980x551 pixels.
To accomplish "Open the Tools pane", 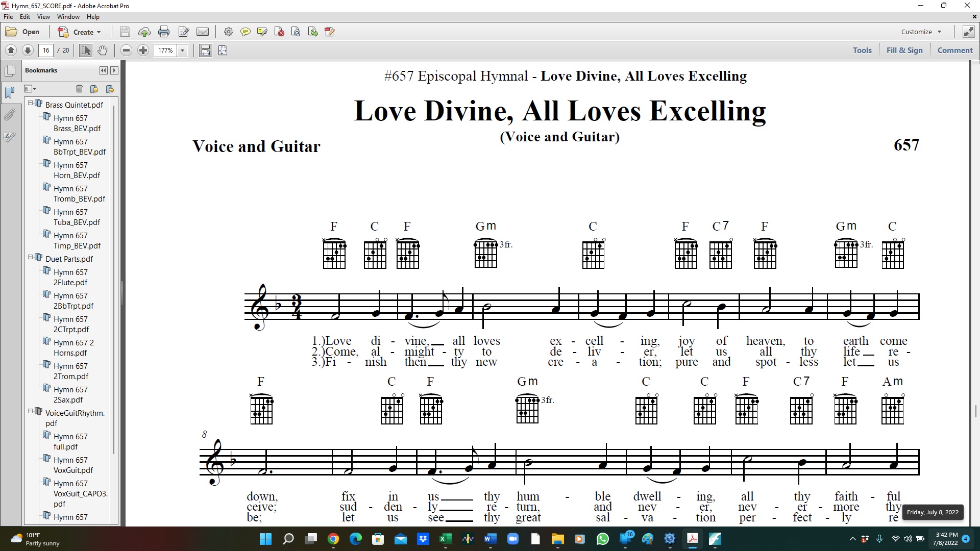I will 862,50.
